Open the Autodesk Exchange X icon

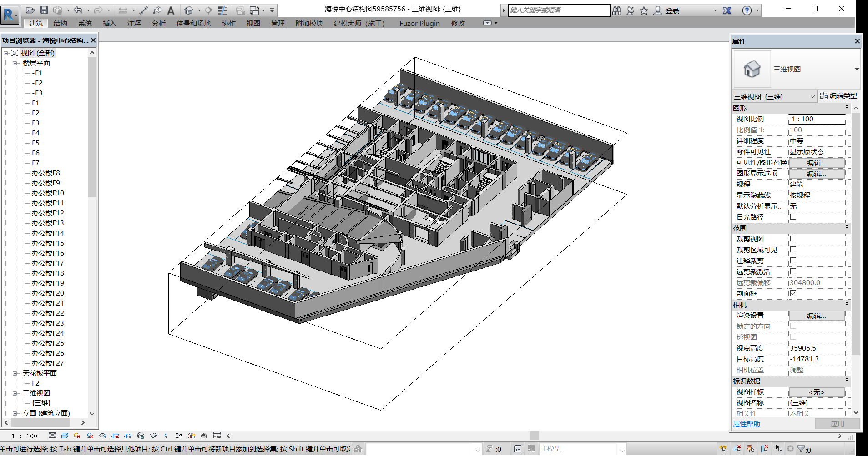[727, 10]
